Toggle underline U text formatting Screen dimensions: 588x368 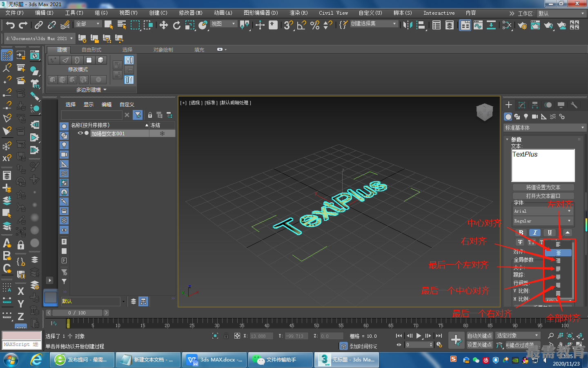click(550, 232)
